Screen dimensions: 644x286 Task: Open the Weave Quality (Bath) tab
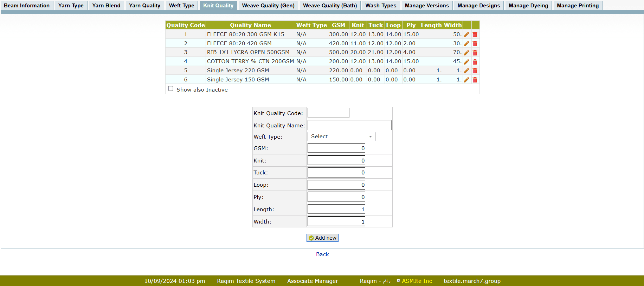click(330, 6)
